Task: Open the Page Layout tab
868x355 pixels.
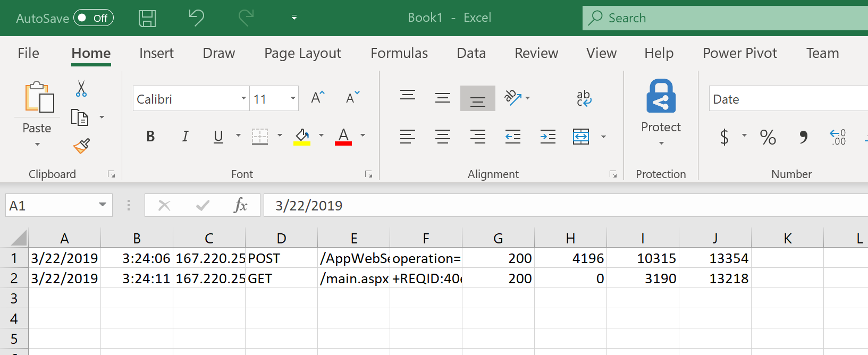Action: (302, 53)
